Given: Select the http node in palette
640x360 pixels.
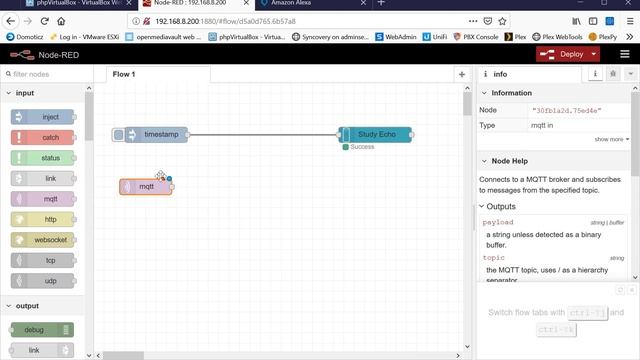Looking at the screenshot, I should coord(42,219).
